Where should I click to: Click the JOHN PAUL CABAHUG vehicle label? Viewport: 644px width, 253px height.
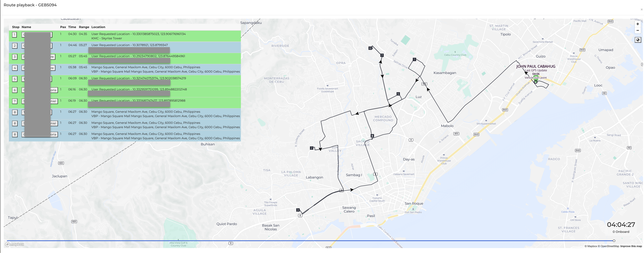pyautogui.click(x=536, y=66)
